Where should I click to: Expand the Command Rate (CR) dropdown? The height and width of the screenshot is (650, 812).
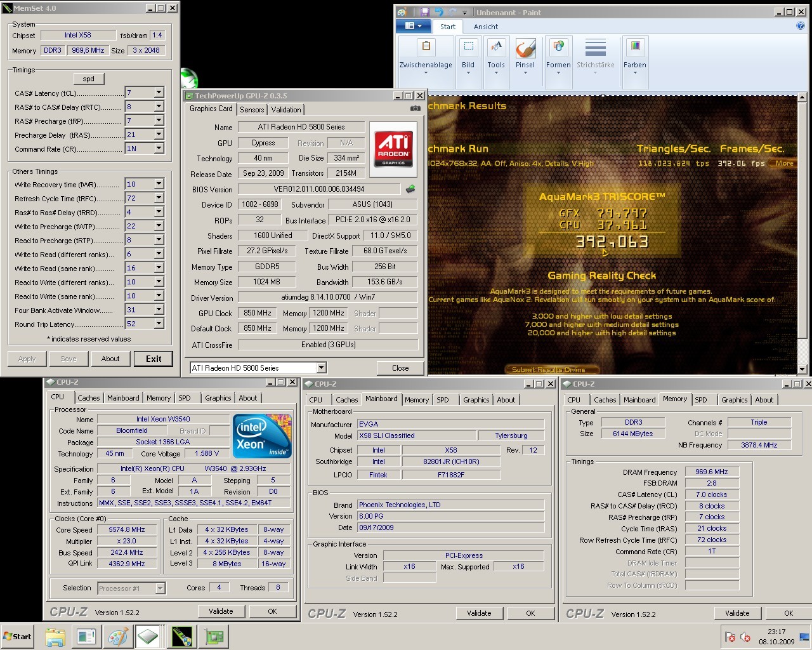(159, 149)
